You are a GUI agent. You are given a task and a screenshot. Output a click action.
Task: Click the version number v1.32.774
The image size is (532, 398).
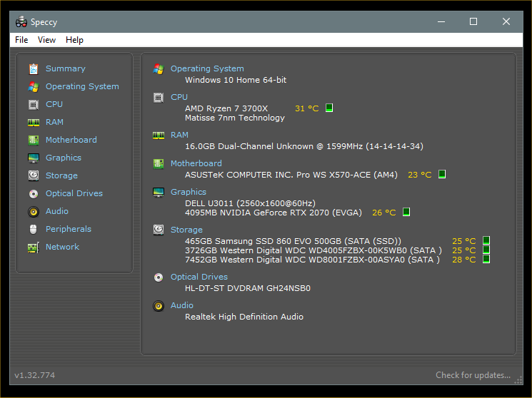tap(34, 375)
